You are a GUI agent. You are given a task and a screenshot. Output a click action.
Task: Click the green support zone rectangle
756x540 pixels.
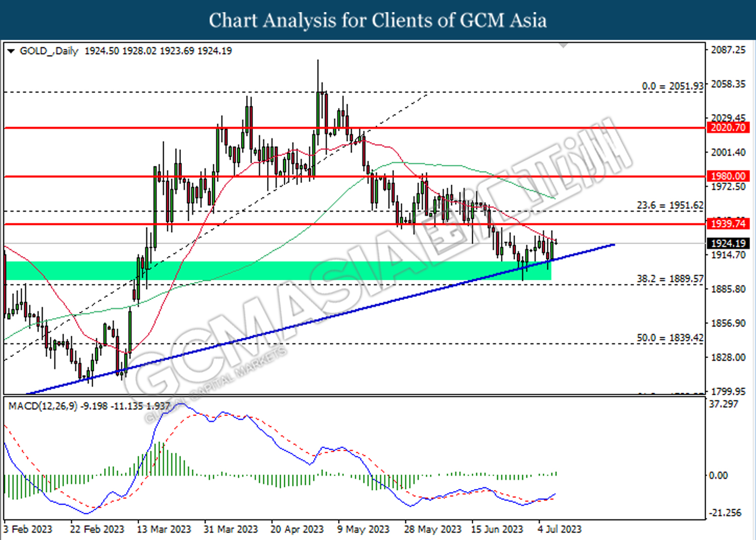pyautogui.click(x=278, y=271)
